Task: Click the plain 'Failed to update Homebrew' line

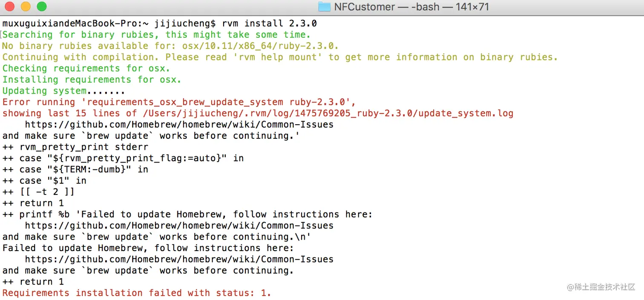Action: coord(148,248)
